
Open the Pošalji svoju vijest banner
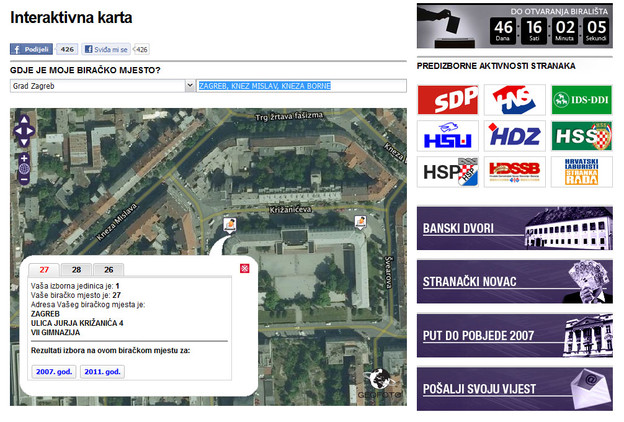click(x=514, y=389)
